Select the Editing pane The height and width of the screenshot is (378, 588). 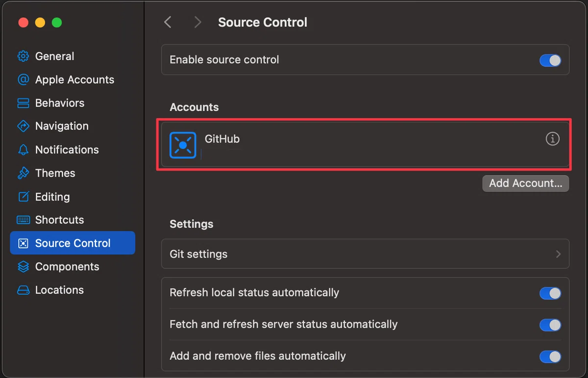pyautogui.click(x=73, y=197)
